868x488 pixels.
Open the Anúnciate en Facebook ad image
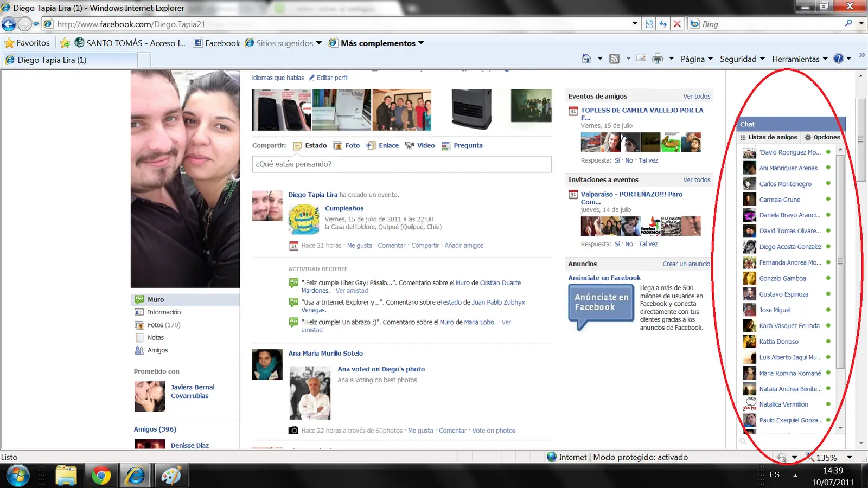pyautogui.click(x=601, y=306)
